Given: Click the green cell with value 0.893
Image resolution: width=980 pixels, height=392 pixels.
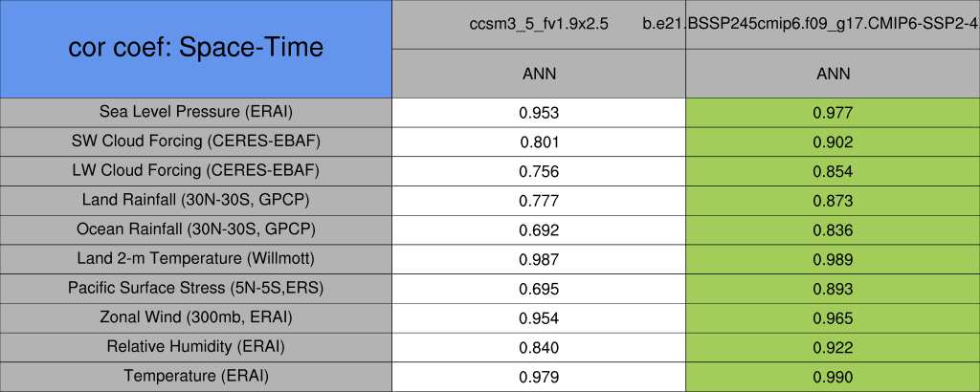Looking at the screenshot, I should (832, 289).
